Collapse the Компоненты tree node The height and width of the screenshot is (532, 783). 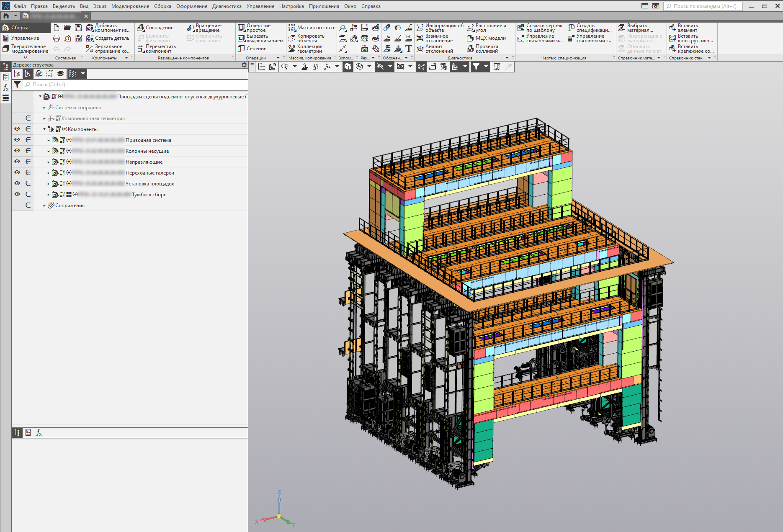44,129
